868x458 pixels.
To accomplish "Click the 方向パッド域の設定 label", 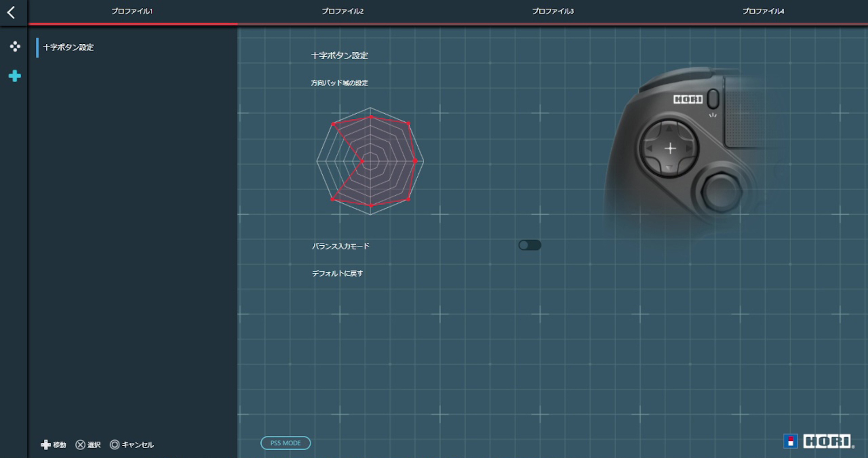I will (340, 83).
